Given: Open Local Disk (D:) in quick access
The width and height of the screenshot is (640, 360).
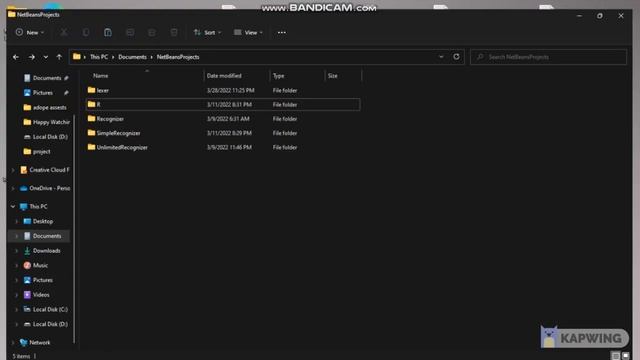Looking at the screenshot, I should (x=45, y=137).
